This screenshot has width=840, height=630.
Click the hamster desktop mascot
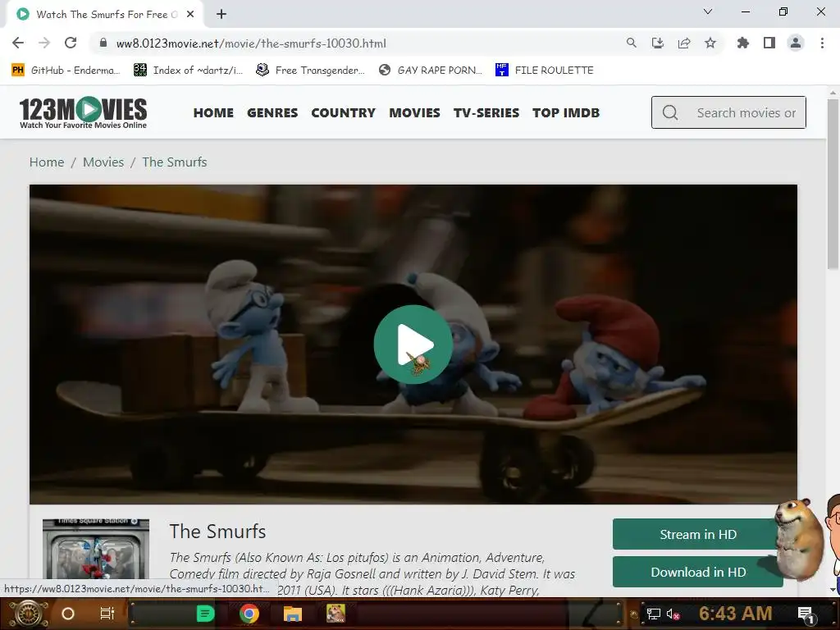tap(799, 538)
